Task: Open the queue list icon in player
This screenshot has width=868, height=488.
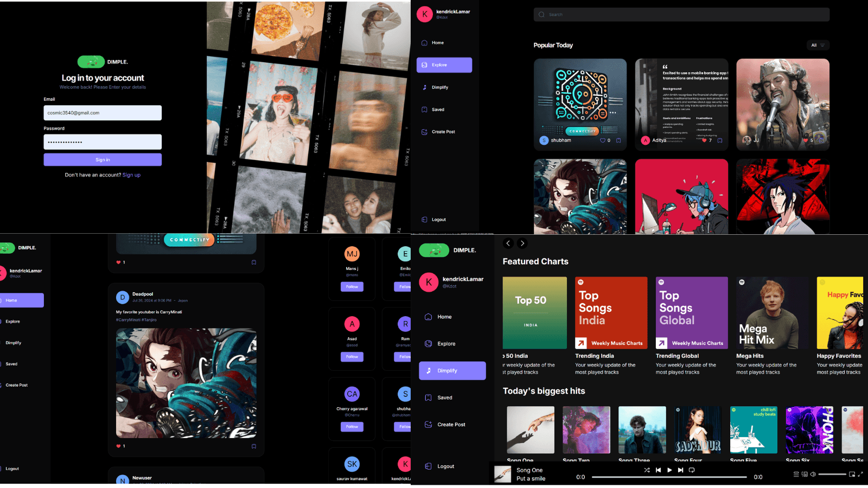Action: pyautogui.click(x=796, y=474)
